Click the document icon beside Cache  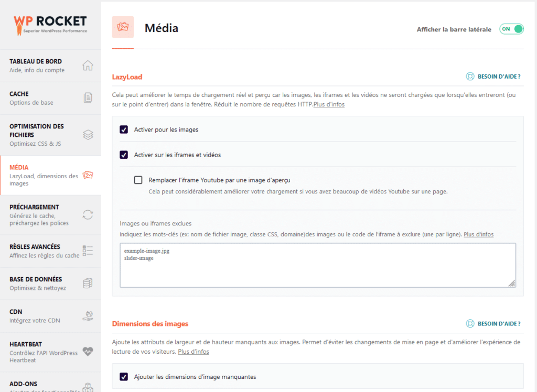(88, 98)
